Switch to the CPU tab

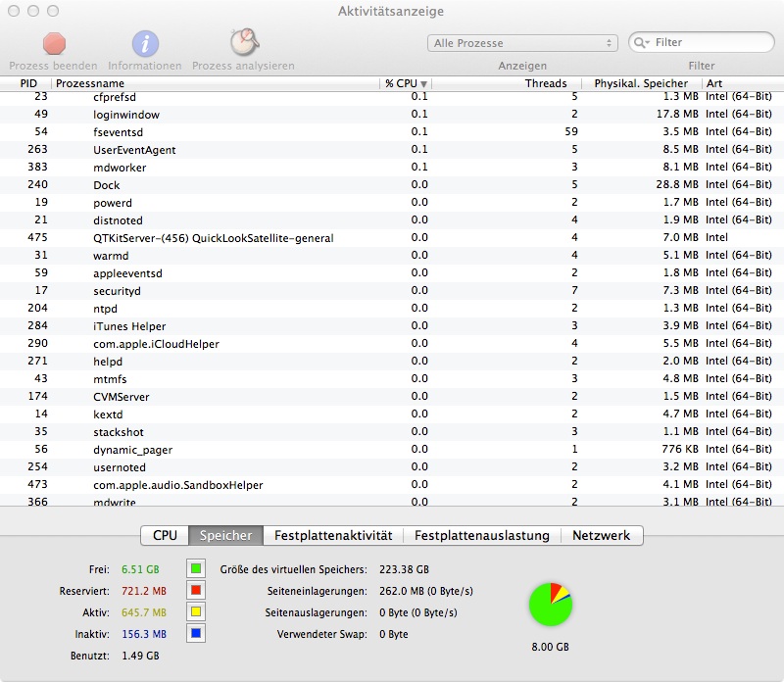(x=165, y=535)
